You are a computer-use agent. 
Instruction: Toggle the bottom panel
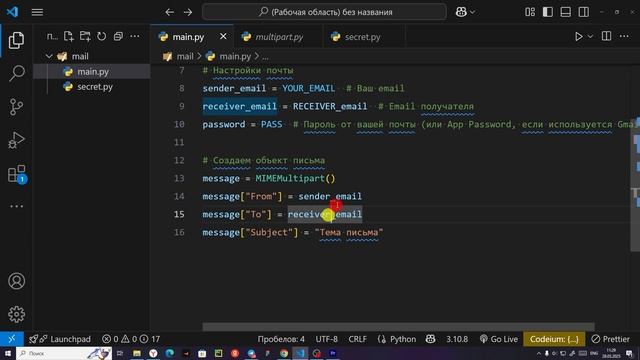566,12
